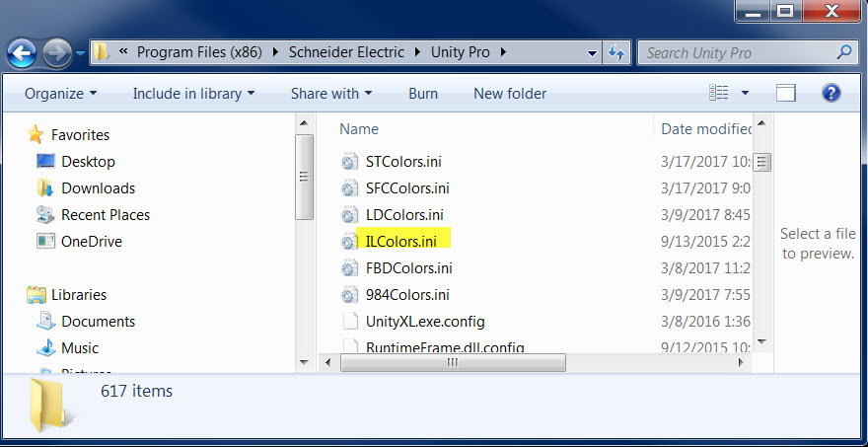Click the folder icon in address bar

tap(101, 52)
